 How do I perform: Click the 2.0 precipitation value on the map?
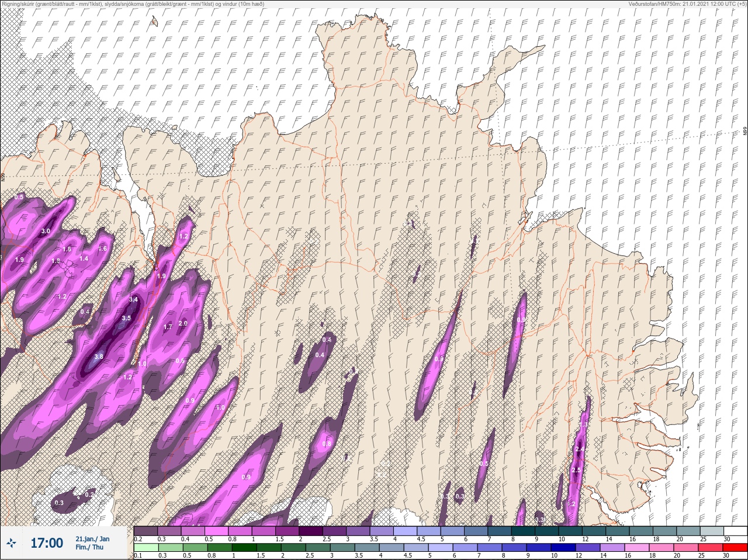pos(182,323)
